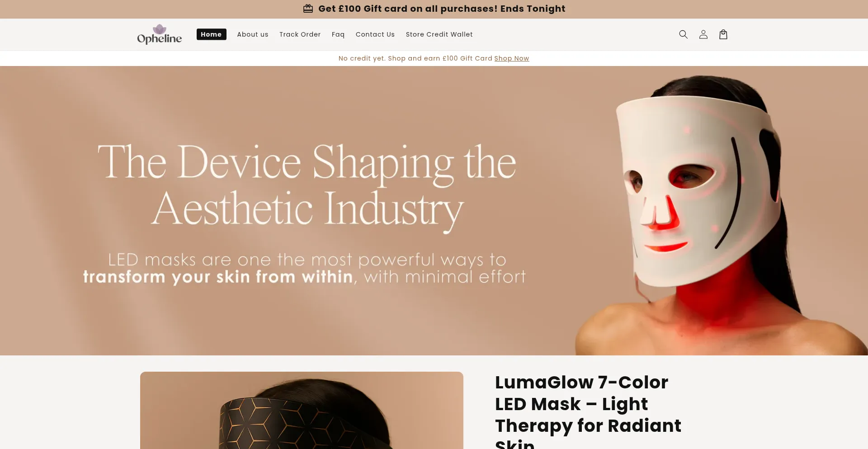Go to Track Order page
The image size is (868, 449).
tap(300, 34)
